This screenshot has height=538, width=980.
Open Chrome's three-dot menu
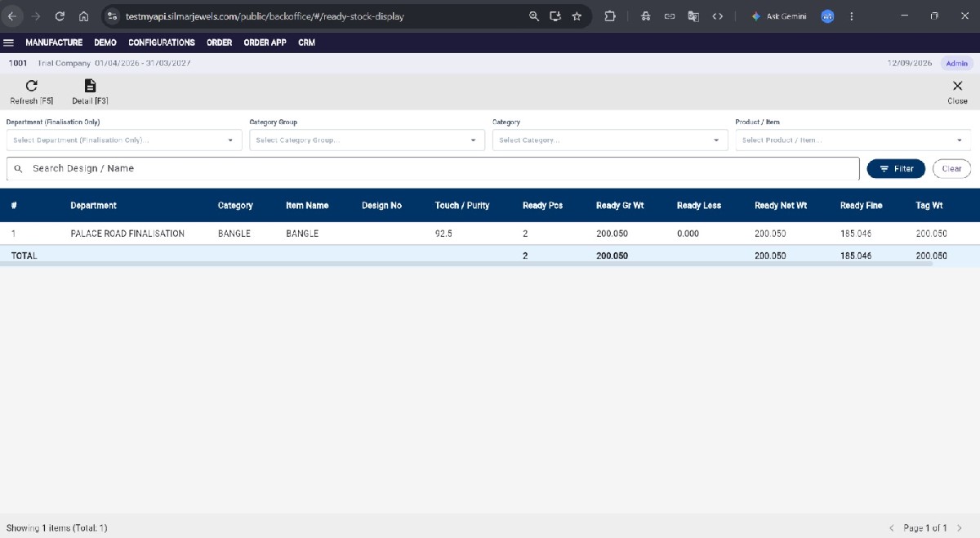click(852, 16)
